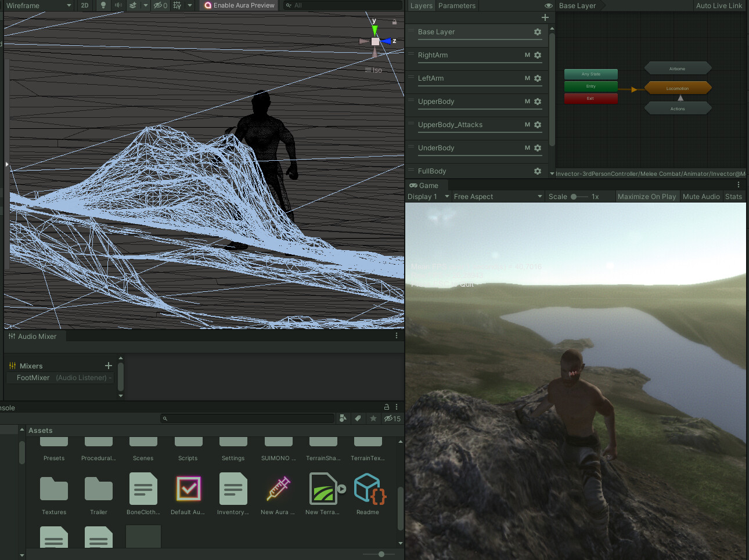
Task: Toggle the scene view audio icon
Action: pos(118,5)
